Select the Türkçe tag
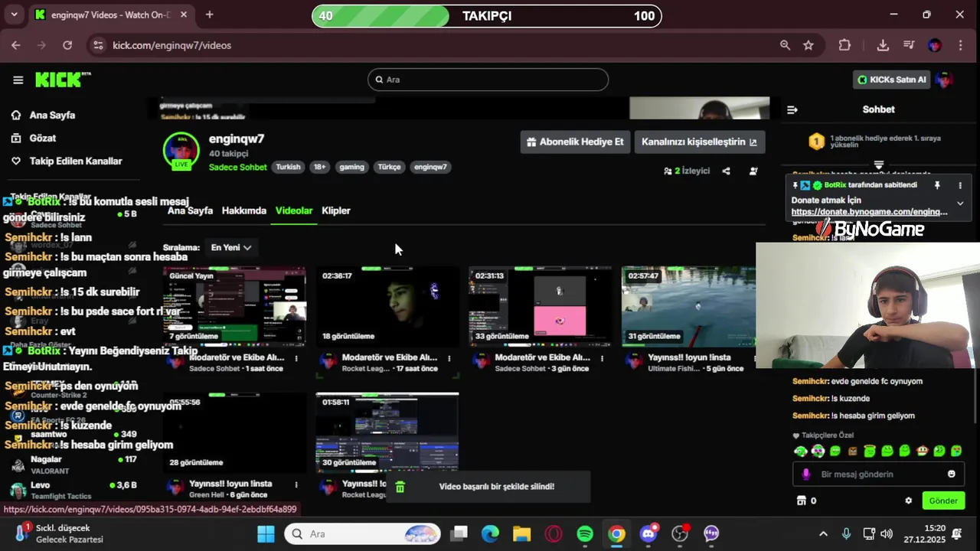The height and width of the screenshot is (551, 980). 389,167
